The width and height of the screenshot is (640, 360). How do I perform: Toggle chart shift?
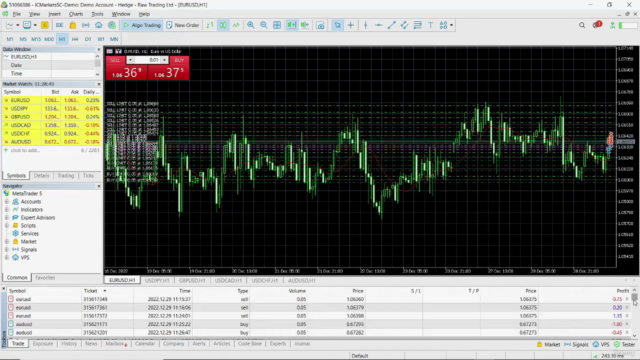[x=305, y=25]
